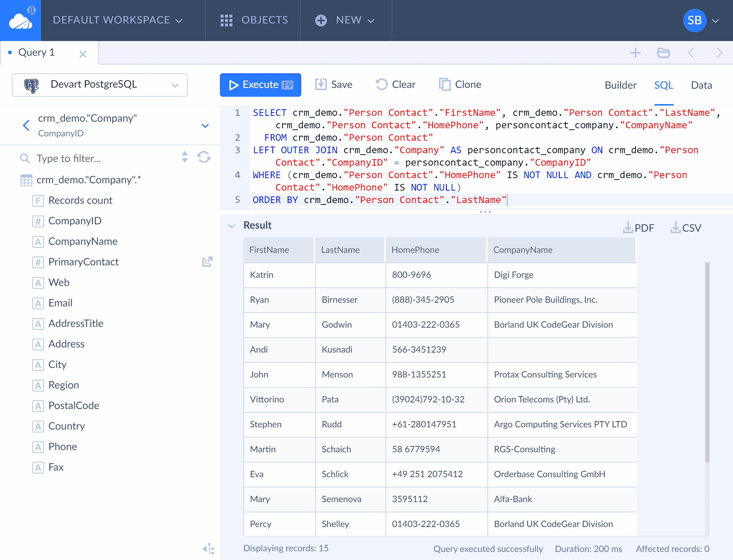The height and width of the screenshot is (560, 733).
Task: Open the Objects grid menu
Action: pos(254,20)
